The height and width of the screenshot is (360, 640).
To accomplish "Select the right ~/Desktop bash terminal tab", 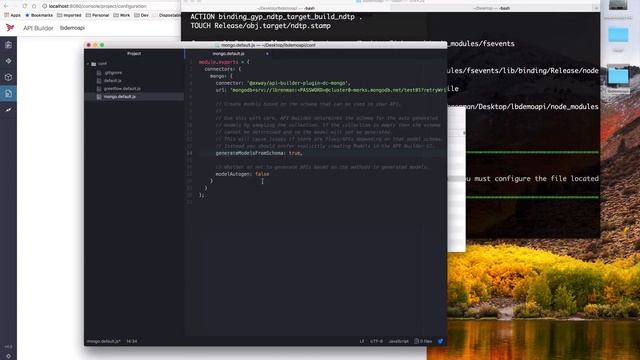I will tap(492, 8).
